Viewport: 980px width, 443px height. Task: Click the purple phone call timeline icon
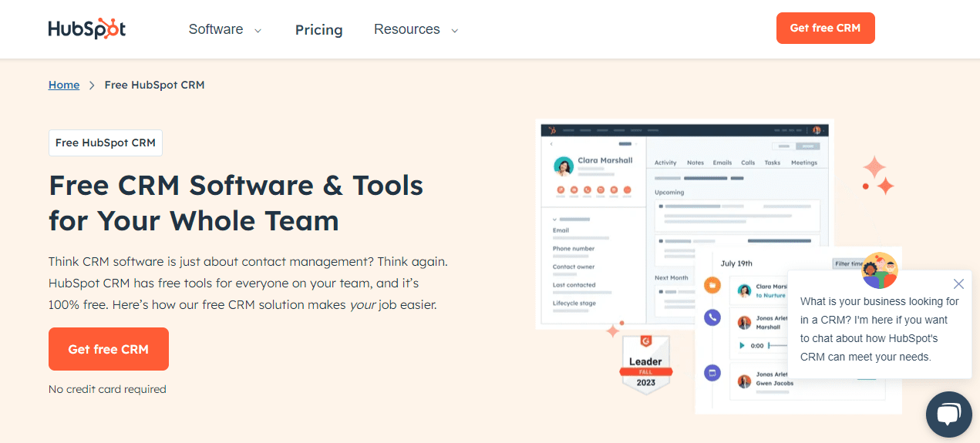(x=712, y=317)
